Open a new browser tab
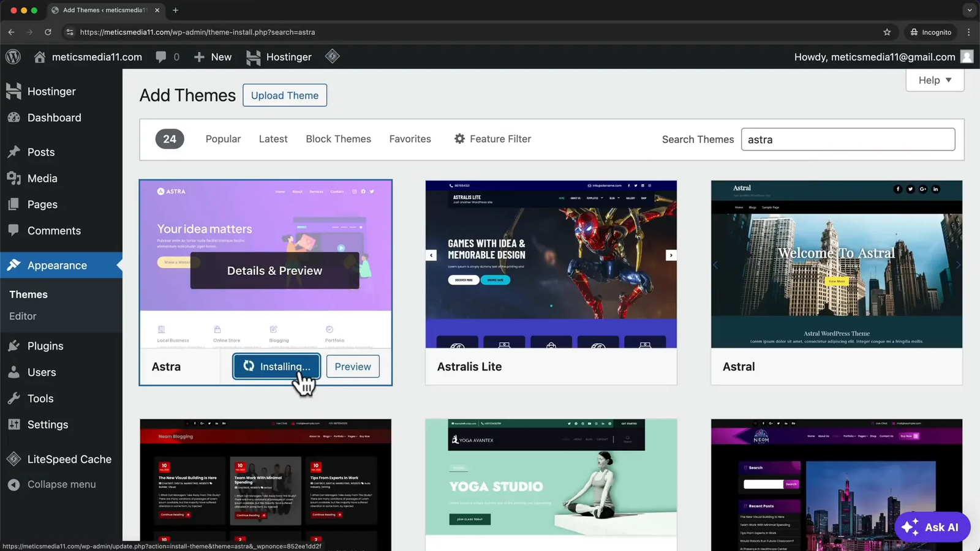980x551 pixels. click(175, 10)
